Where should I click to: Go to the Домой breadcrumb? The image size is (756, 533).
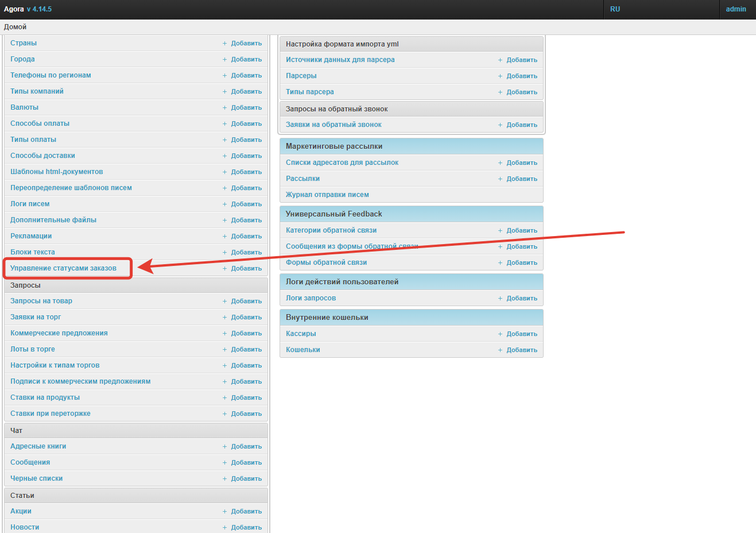pos(15,27)
